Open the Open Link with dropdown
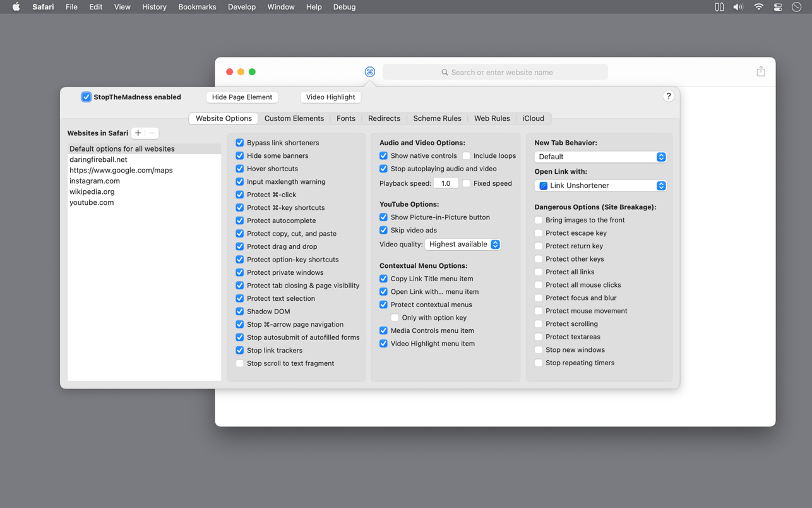 (x=600, y=186)
